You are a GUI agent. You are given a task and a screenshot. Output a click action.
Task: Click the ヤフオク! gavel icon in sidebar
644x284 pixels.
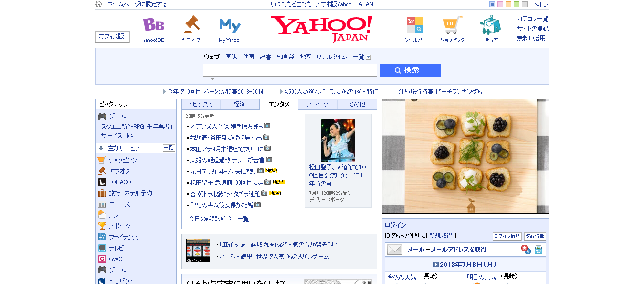pyautogui.click(x=102, y=171)
